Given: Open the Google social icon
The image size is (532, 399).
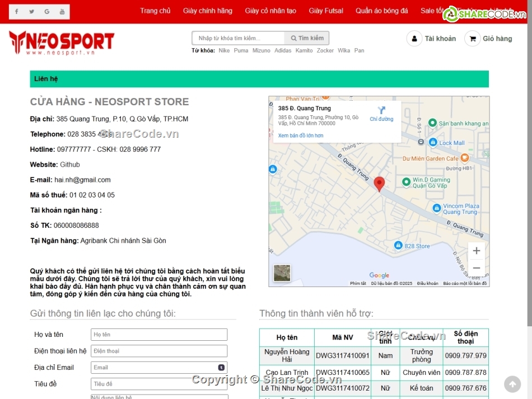Looking at the screenshot, I should click(47, 12).
